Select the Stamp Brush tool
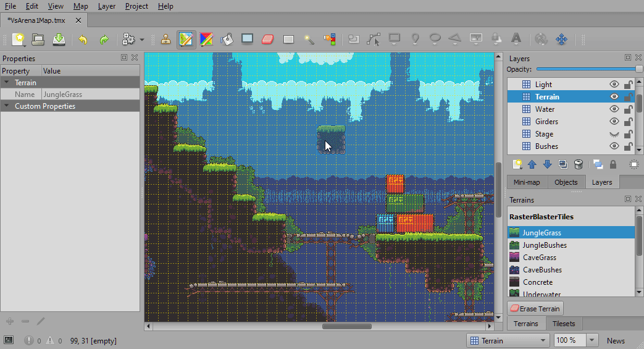This screenshot has width=644, height=349. (165, 40)
